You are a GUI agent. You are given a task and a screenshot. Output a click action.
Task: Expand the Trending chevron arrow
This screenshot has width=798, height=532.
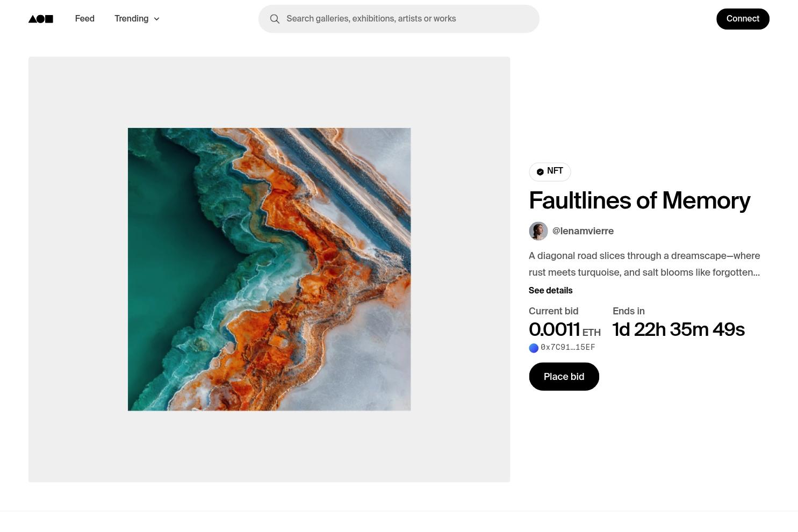pos(156,19)
